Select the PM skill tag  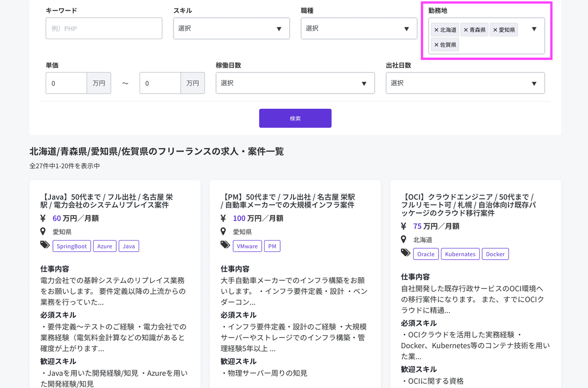coord(272,246)
